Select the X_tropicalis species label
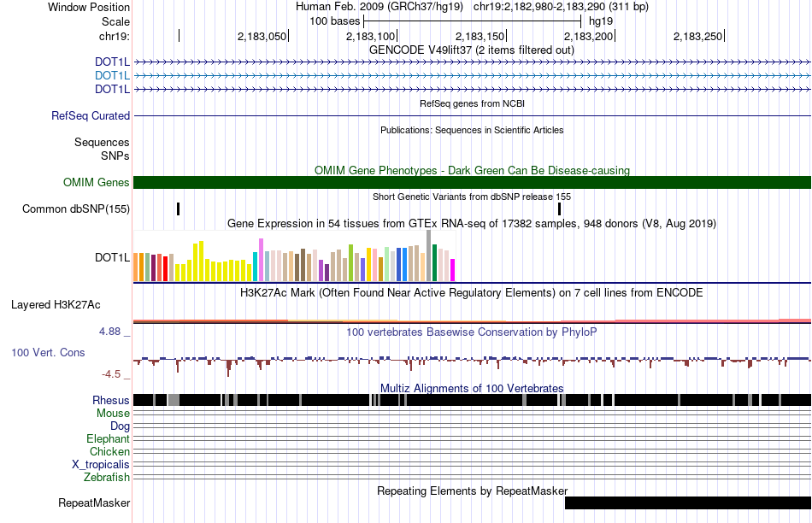Image resolution: width=812 pixels, height=523 pixels. pos(101,465)
